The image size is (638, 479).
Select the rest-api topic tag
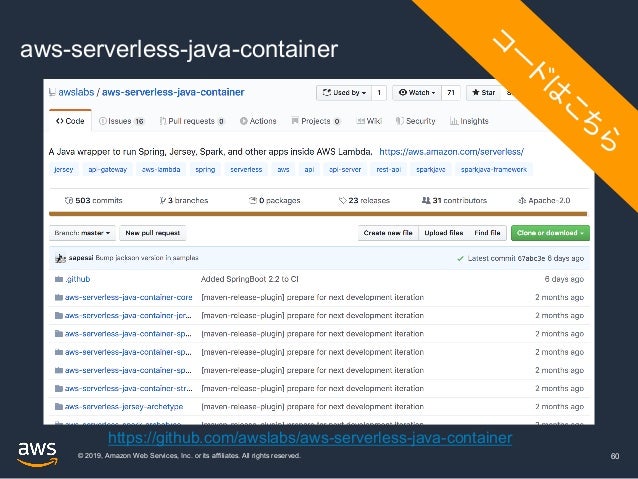point(389,169)
